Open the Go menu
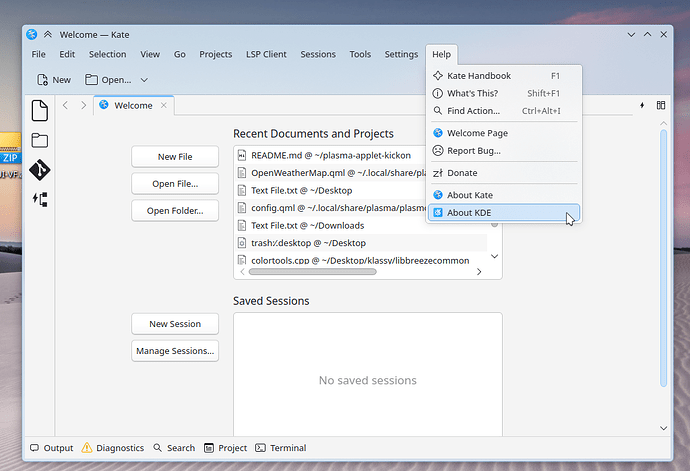The image size is (690, 471). 180,54
